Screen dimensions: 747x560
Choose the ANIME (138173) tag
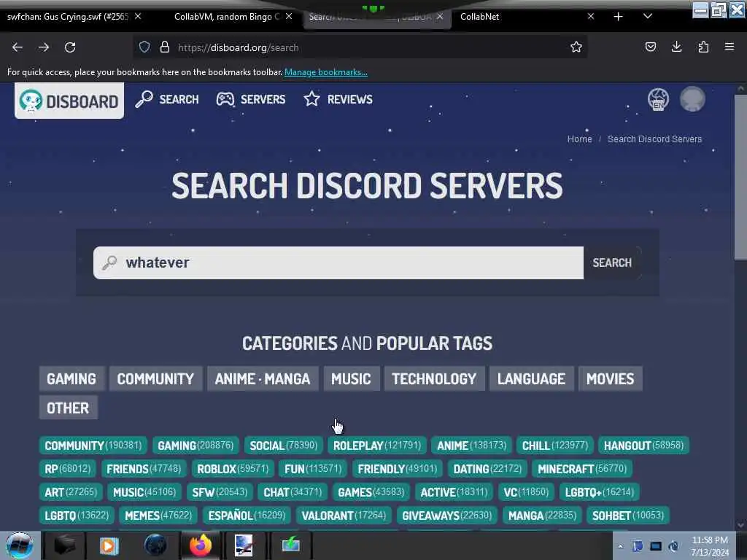[x=472, y=446]
